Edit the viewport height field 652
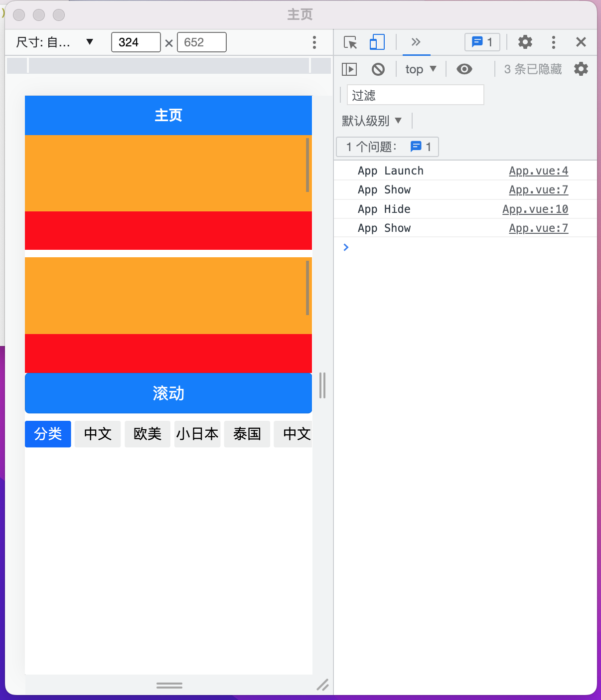601x700 pixels. point(202,42)
